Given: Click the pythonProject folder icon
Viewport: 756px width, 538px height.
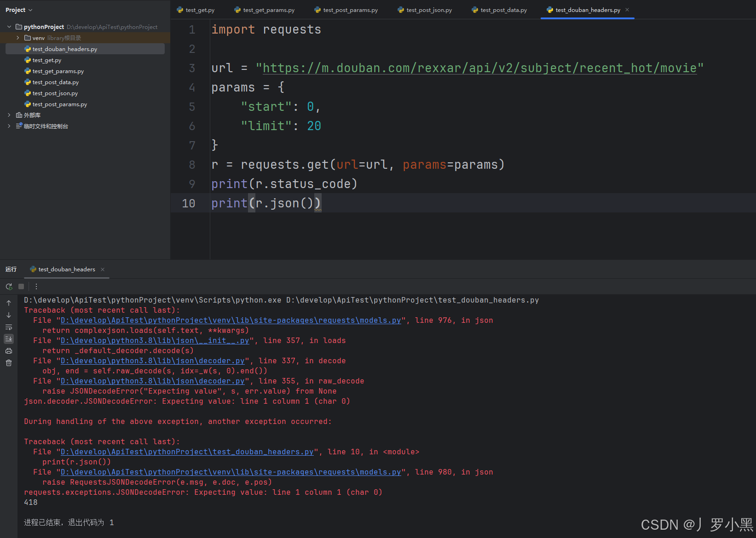Looking at the screenshot, I should tap(19, 27).
